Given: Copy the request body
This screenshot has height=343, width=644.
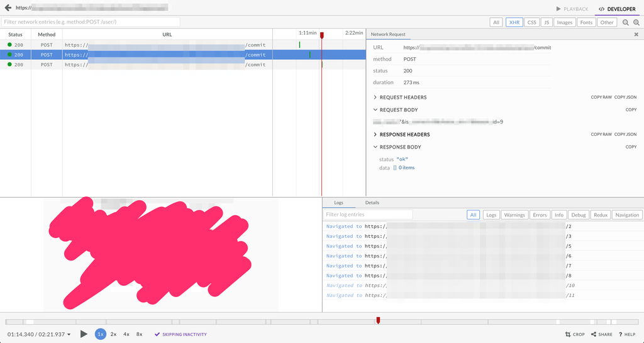Looking at the screenshot, I should [631, 110].
